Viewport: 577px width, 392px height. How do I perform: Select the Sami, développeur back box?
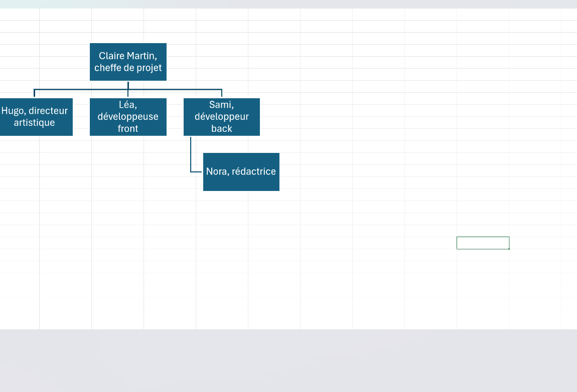point(222,117)
